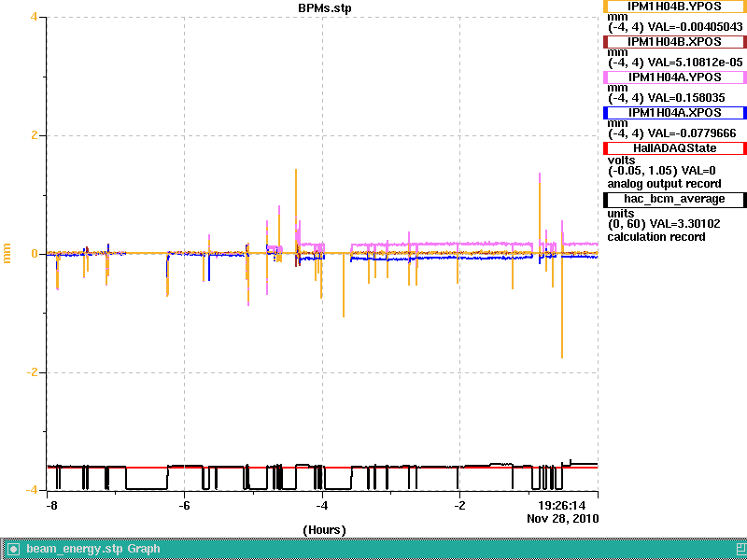
Task: Click the 0 tick label on y-axis
Action: point(35,254)
